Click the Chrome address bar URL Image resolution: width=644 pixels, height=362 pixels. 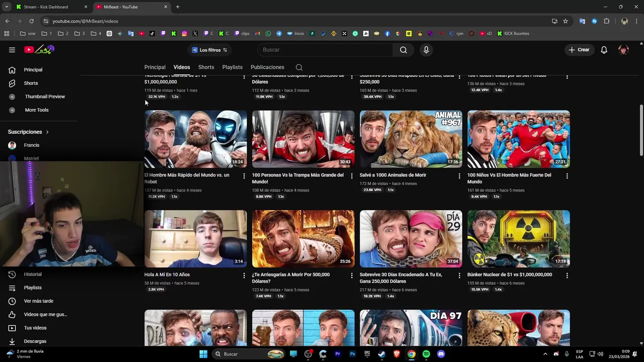click(x=86, y=21)
